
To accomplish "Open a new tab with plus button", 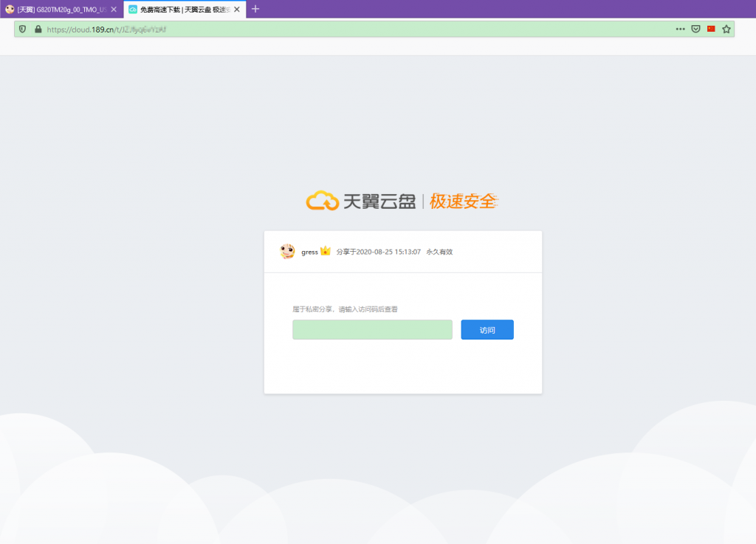I will point(255,9).
